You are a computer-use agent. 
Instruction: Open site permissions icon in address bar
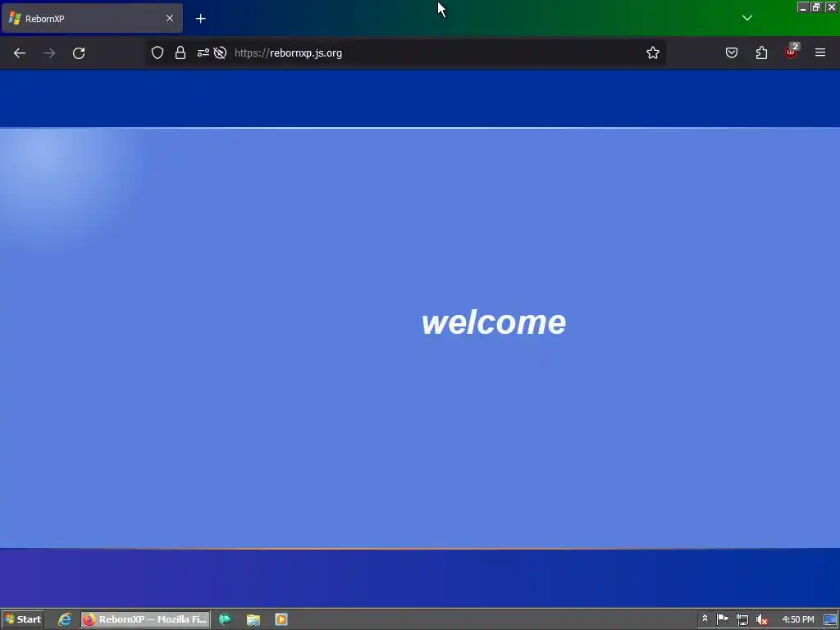pos(203,53)
